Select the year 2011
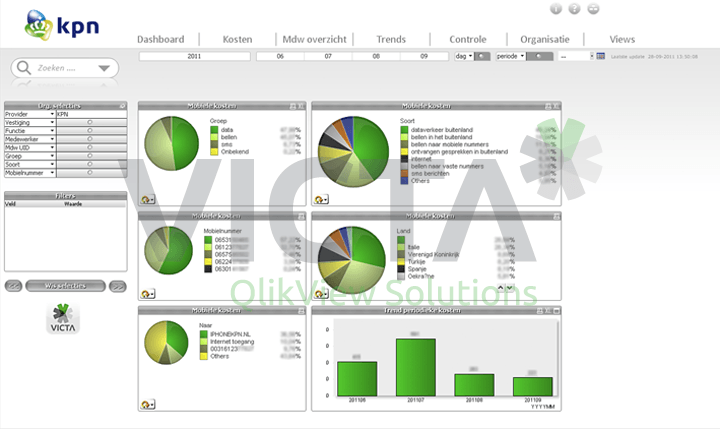 195,56
